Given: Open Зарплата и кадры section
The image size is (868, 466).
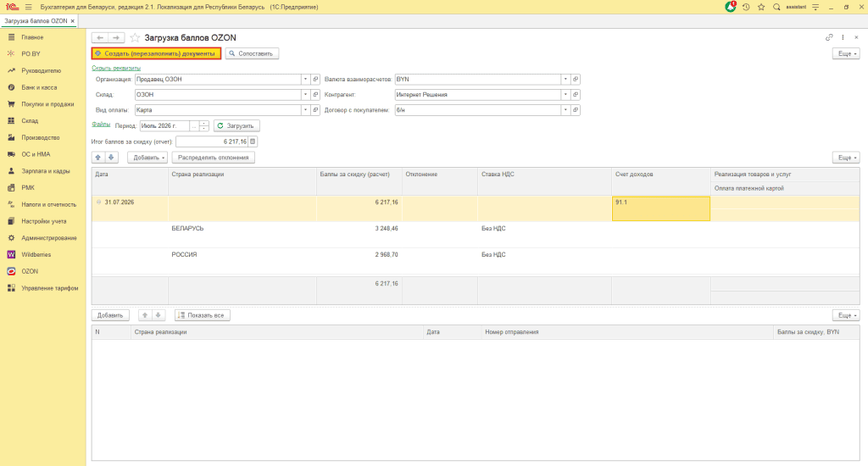Looking at the screenshot, I should pyautogui.click(x=46, y=171).
